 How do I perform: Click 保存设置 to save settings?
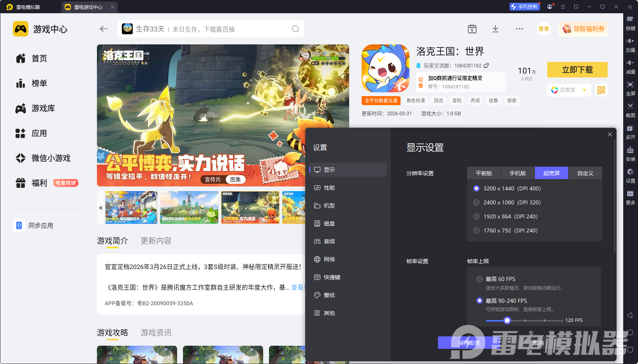tap(469, 343)
